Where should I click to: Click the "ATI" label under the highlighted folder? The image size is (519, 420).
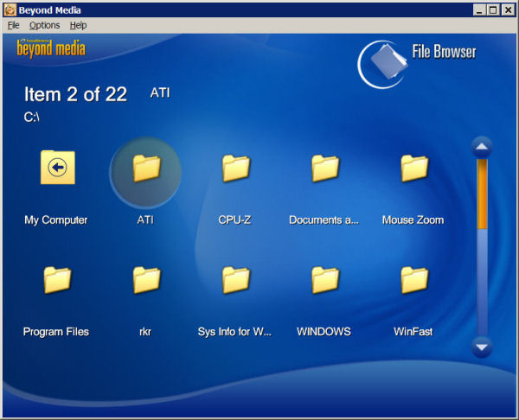point(145,220)
